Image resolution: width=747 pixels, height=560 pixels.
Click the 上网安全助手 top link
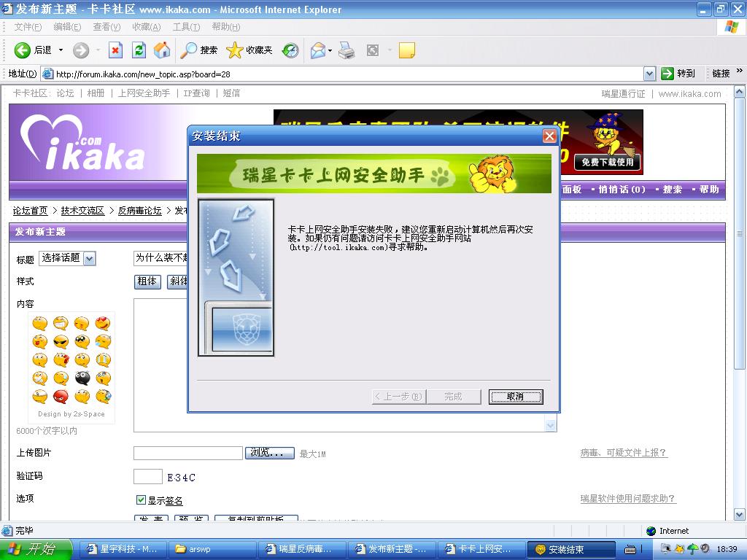tap(144, 93)
